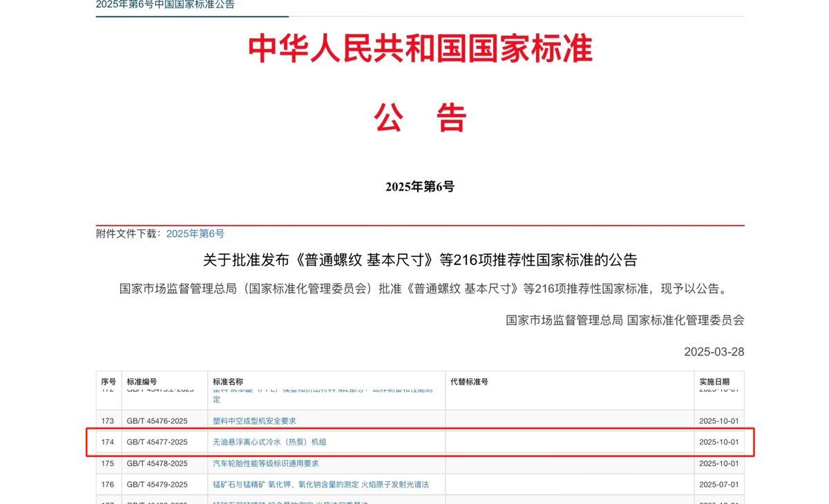The height and width of the screenshot is (504, 829).
Task: Click row number 174 in the table
Action: (108, 442)
